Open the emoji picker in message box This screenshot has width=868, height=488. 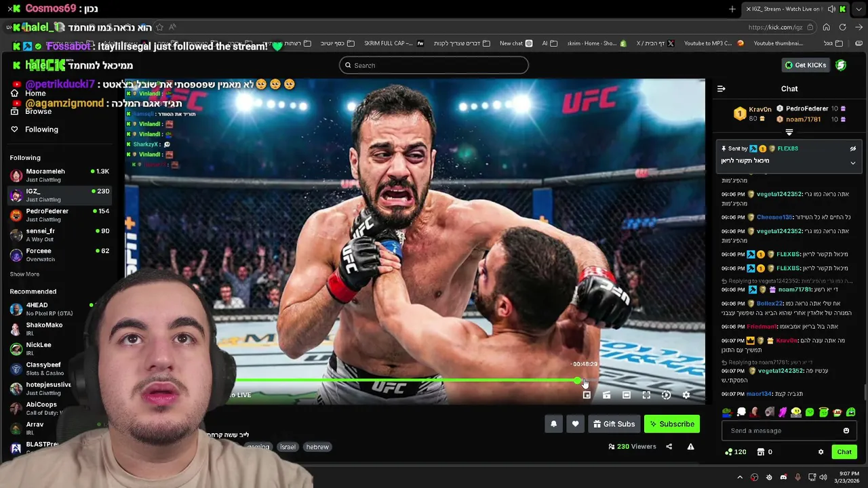point(846,430)
